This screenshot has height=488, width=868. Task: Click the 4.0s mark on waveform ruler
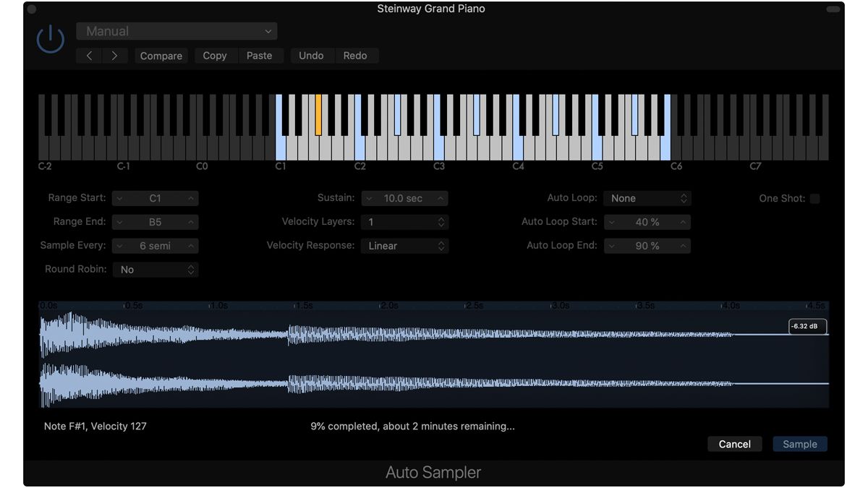731,306
